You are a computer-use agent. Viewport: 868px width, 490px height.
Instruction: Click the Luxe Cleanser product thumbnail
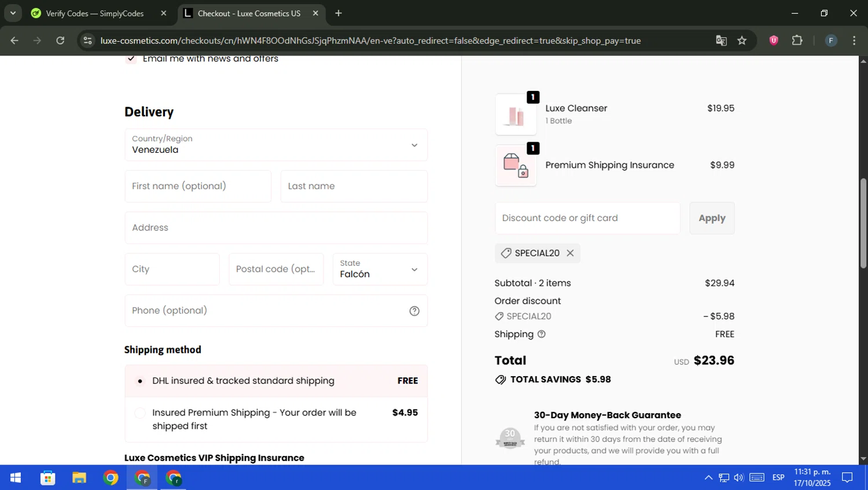(x=516, y=115)
